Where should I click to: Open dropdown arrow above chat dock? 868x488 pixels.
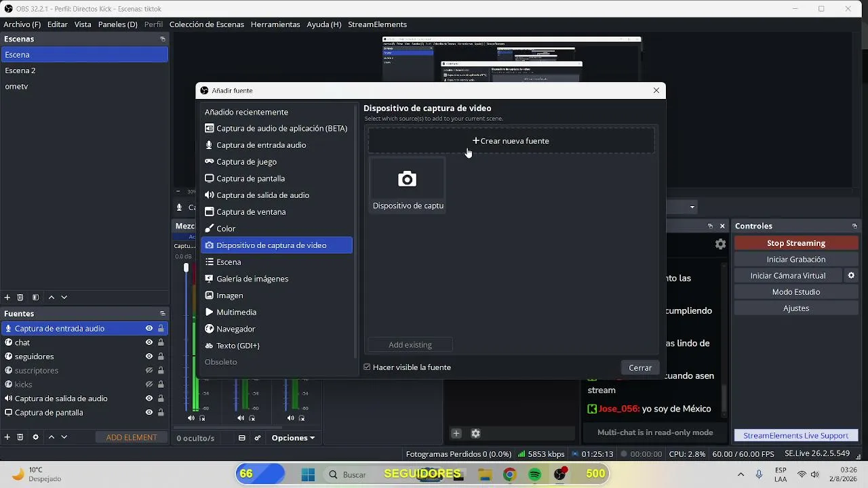(x=692, y=207)
